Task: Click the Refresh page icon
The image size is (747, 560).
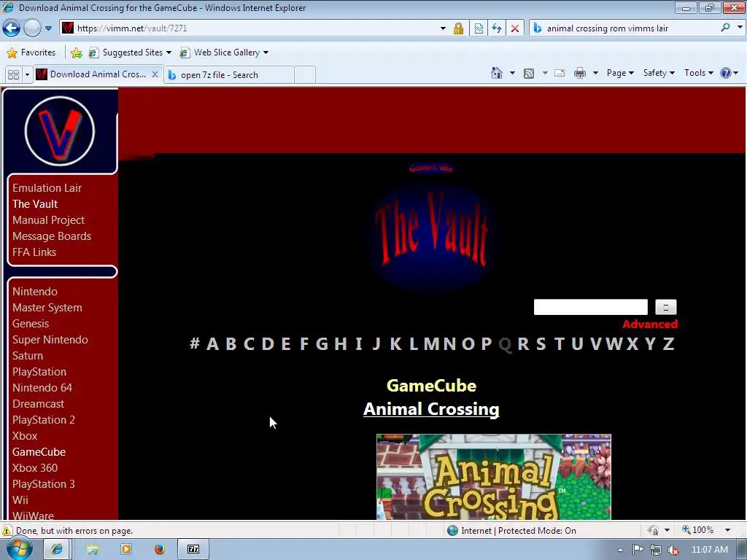Action: 497,28
